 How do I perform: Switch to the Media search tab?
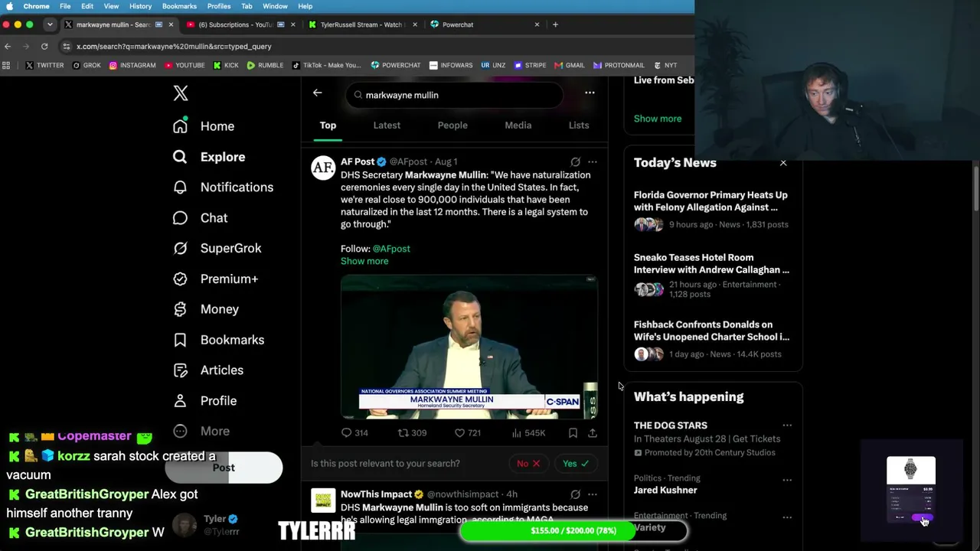point(518,126)
